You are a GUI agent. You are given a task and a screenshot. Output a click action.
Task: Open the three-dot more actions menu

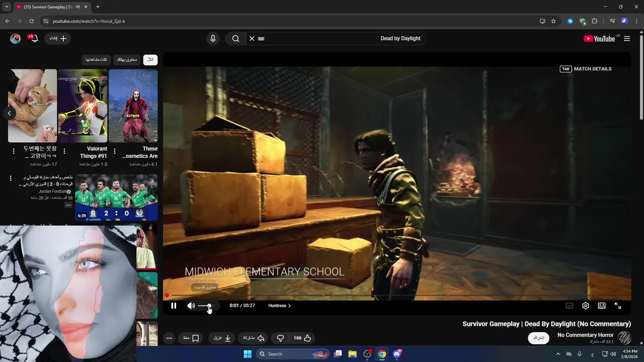pos(169,338)
